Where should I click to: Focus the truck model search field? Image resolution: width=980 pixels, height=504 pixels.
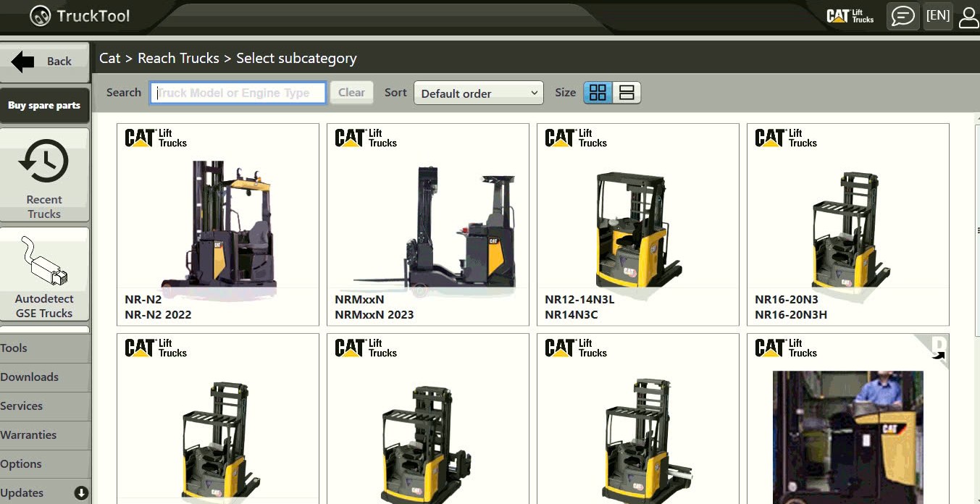tap(238, 93)
